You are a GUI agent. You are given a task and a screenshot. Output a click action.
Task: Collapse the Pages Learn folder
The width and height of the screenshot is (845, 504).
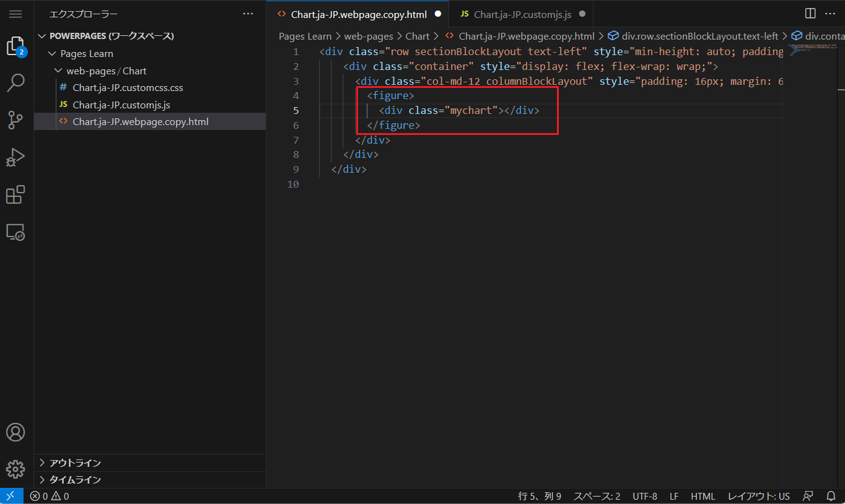click(x=52, y=53)
